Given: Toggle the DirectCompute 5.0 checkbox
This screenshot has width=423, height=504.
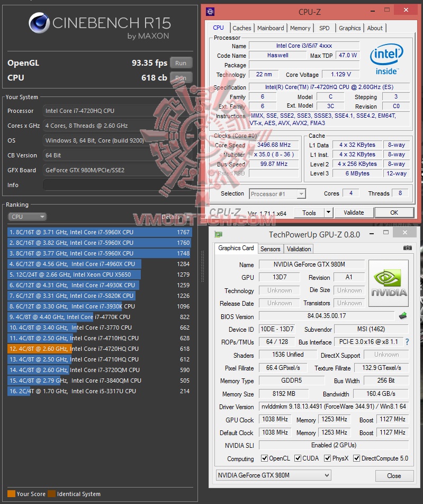Looking at the screenshot, I should pyautogui.click(x=356, y=458).
